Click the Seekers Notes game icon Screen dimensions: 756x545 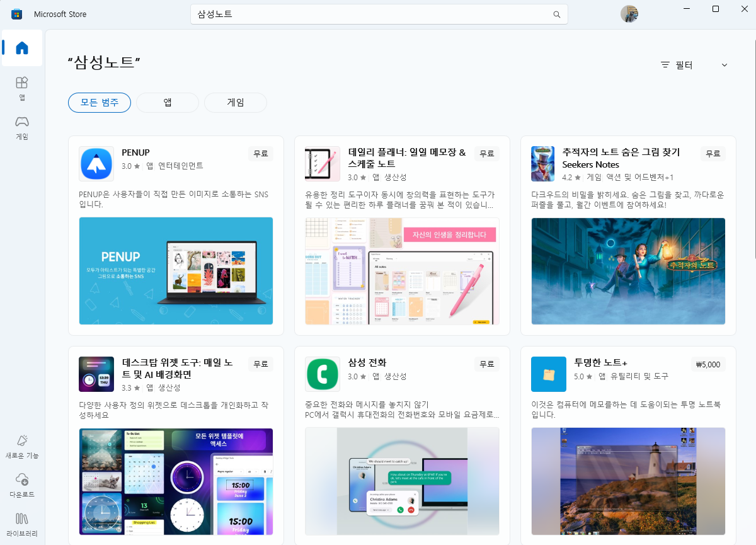tap(542, 164)
